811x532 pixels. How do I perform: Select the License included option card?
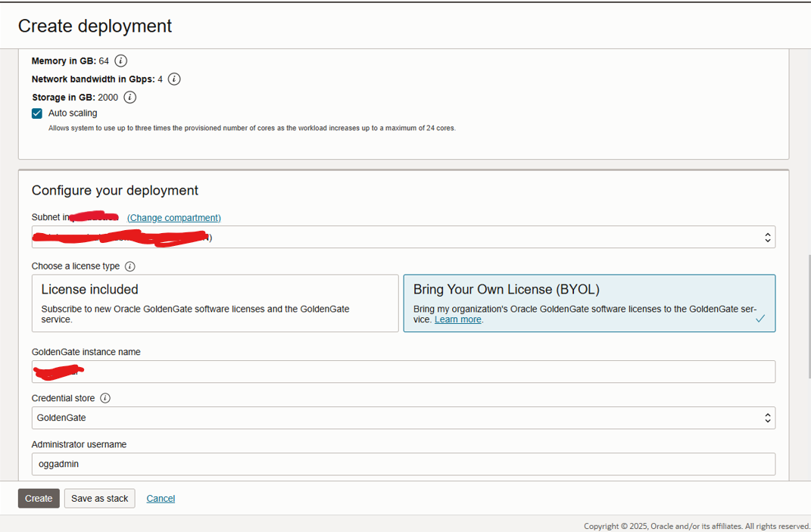click(x=215, y=303)
